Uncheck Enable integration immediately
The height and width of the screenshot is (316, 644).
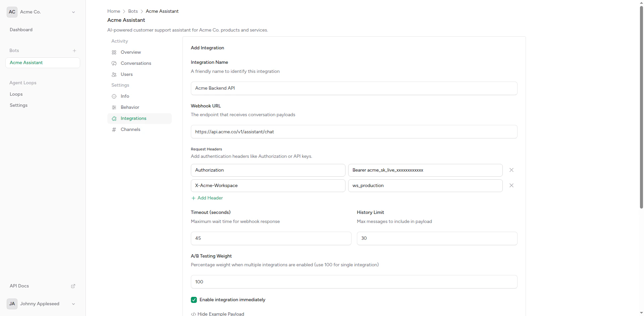pyautogui.click(x=194, y=300)
